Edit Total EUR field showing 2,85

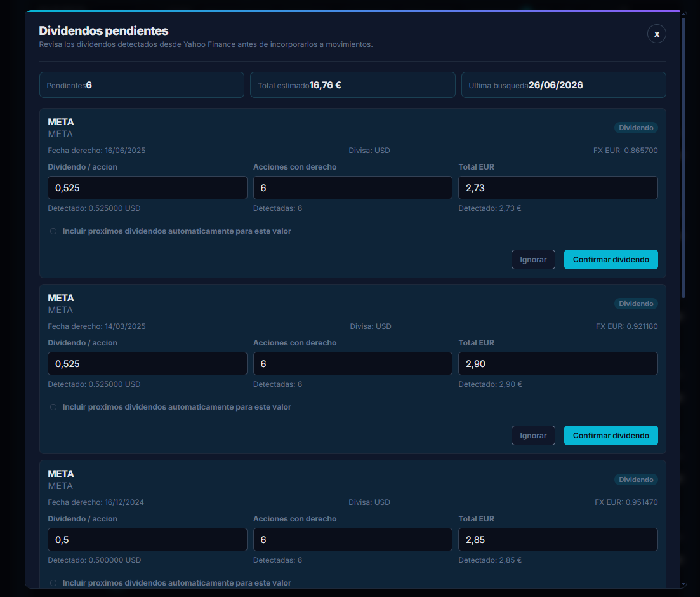(558, 540)
